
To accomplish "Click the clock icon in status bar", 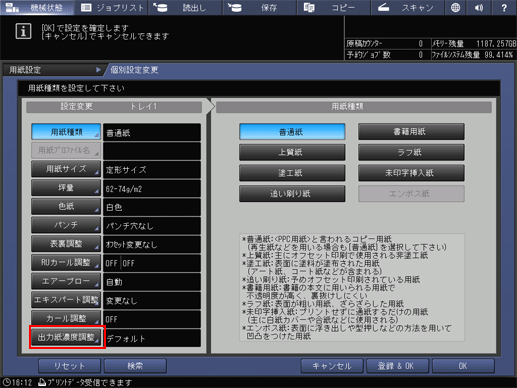I will point(6,383).
